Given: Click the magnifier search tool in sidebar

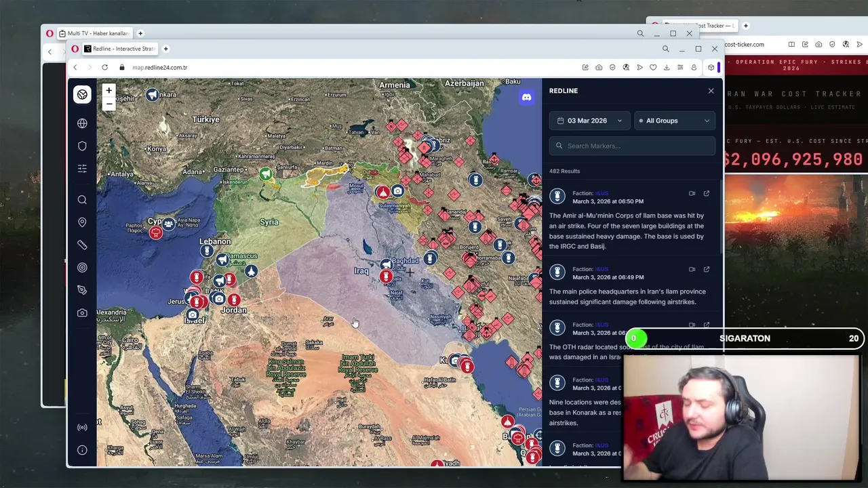Looking at the screenshot, I should point(82,200).
